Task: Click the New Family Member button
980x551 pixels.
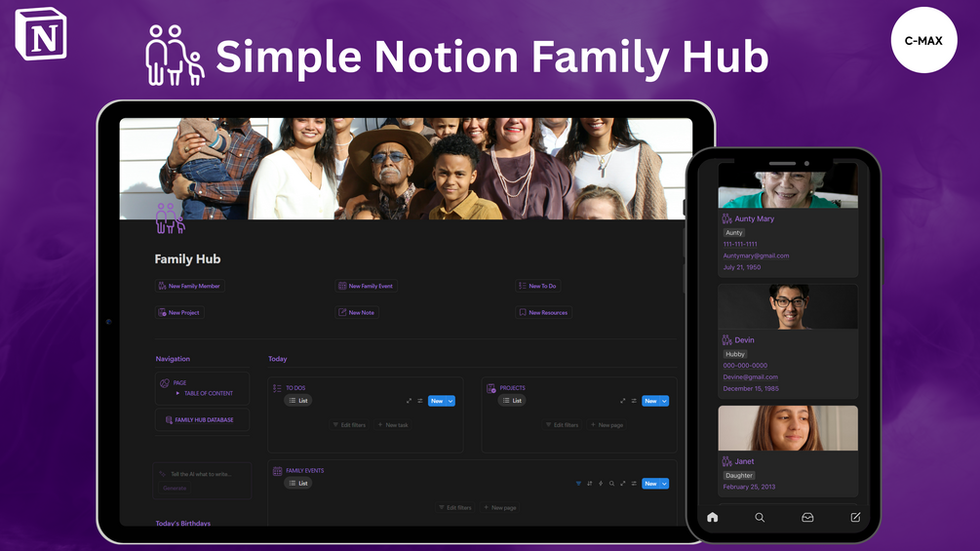Action: pyautogui.click(x=189, y=286)
